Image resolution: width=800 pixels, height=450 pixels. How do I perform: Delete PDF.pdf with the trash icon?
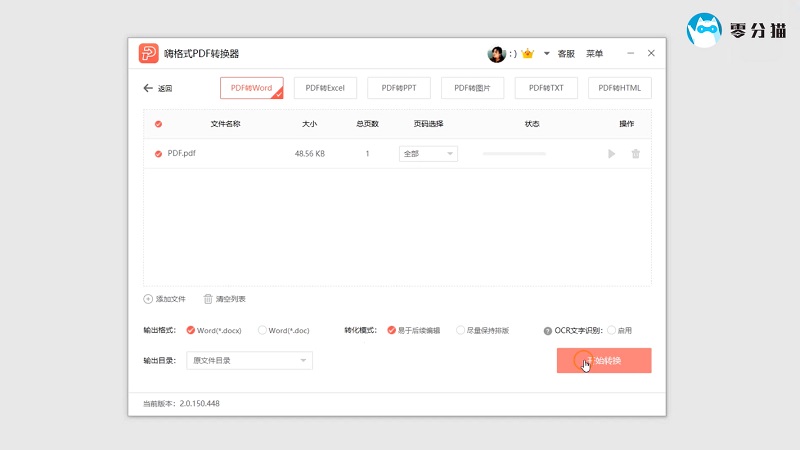(x=636, y=154)
